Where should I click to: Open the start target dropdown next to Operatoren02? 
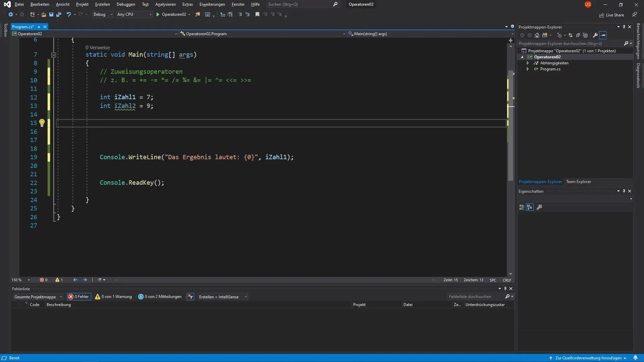[x=189, y=14]
